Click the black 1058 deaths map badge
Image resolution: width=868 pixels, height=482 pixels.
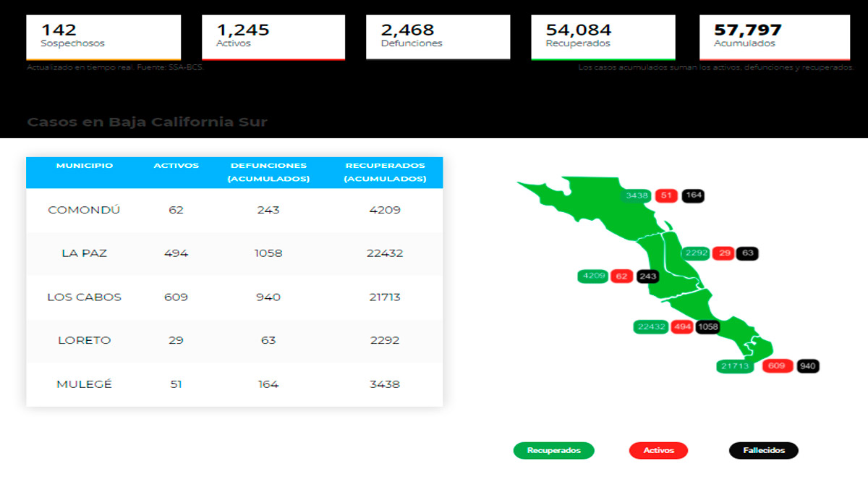pyautogui.click(x=707, y=327)
